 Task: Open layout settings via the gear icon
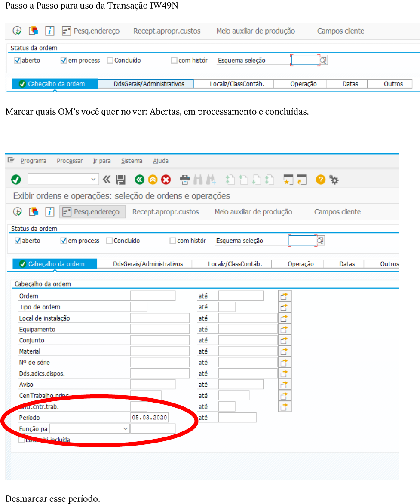click(334, 180)
